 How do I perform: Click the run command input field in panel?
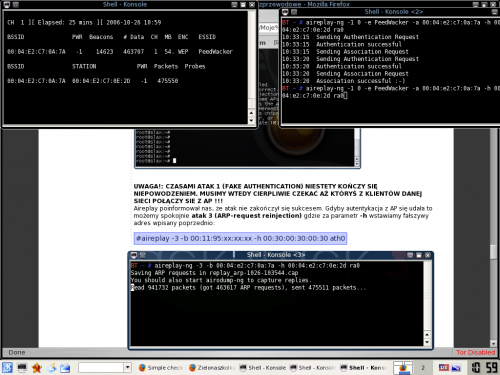tap(101, 368)
